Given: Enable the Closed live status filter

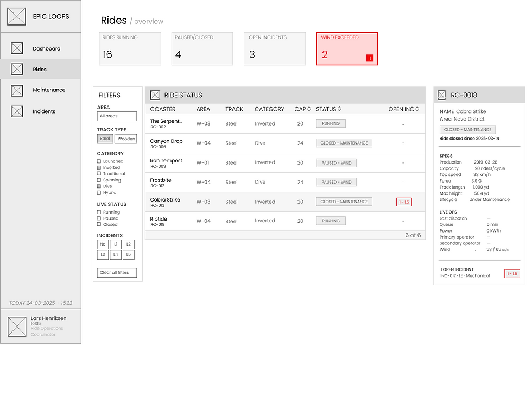Looking at the screenshot, I should 99,224.
